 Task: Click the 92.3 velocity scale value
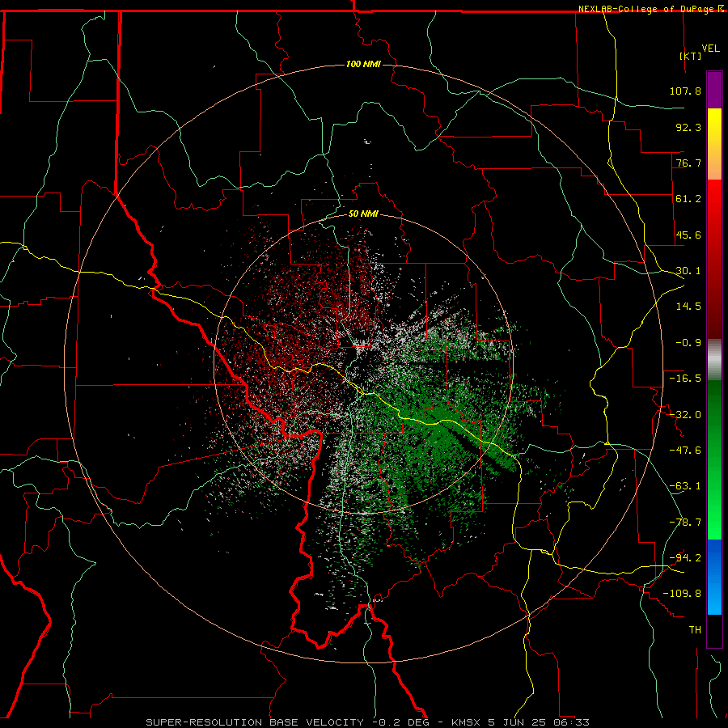click(688, 127)
